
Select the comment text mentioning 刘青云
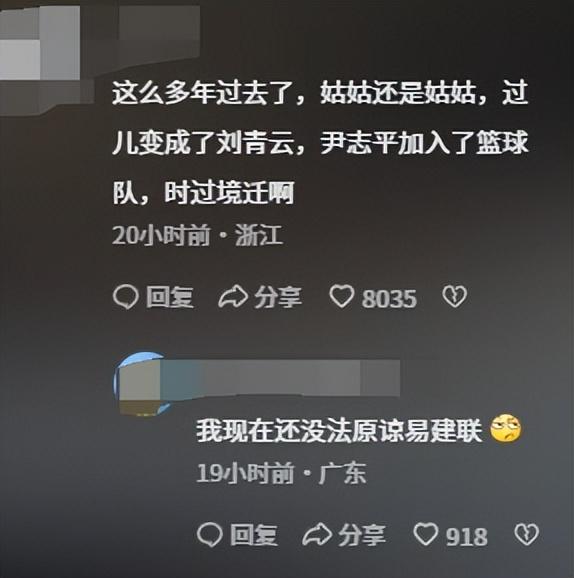click(x=320, y=142)
